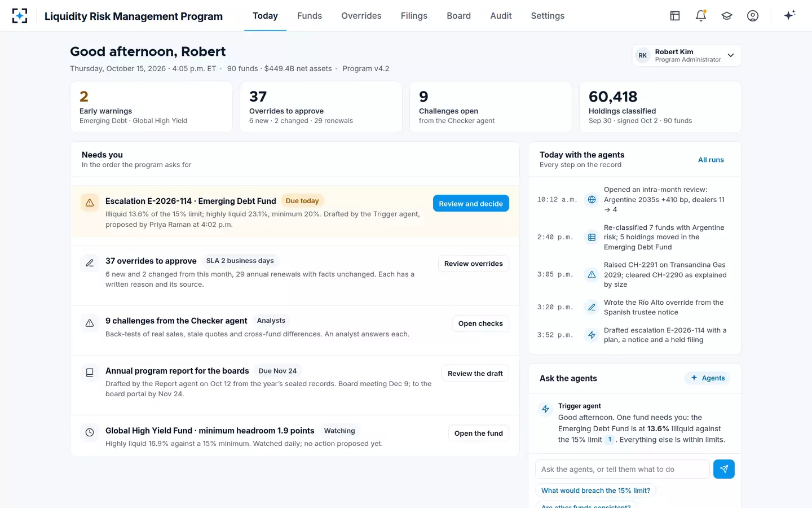The width and height of the screenshot is (812, 508).
Task: Click the alert icon of the 3:05 p.m. run
Action: click(592, 274)
